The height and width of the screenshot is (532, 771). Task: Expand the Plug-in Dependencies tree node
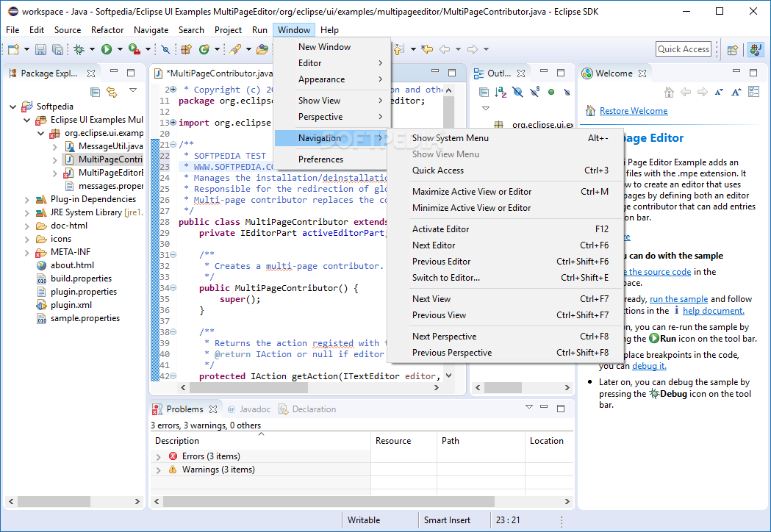coord(27,200)
